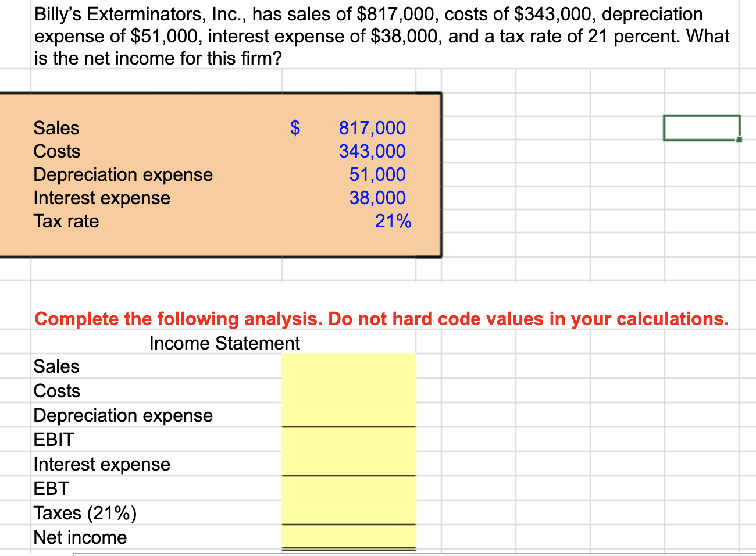Select the yellow answer cell for Interest expense
Viewport: 756px width, 556px height.
pyautogui.click(x=349, y=464)
